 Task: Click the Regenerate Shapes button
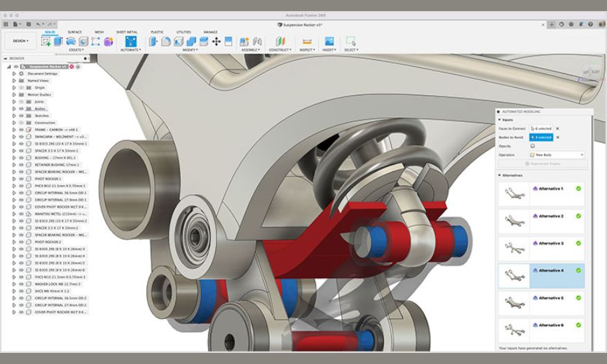click(543, 164)
